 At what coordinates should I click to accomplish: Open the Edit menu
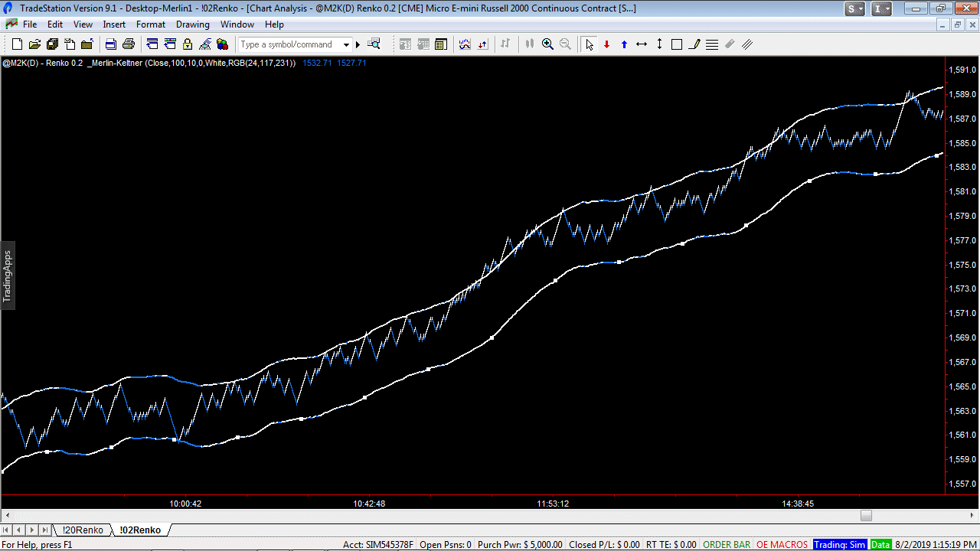click(55, 24)
